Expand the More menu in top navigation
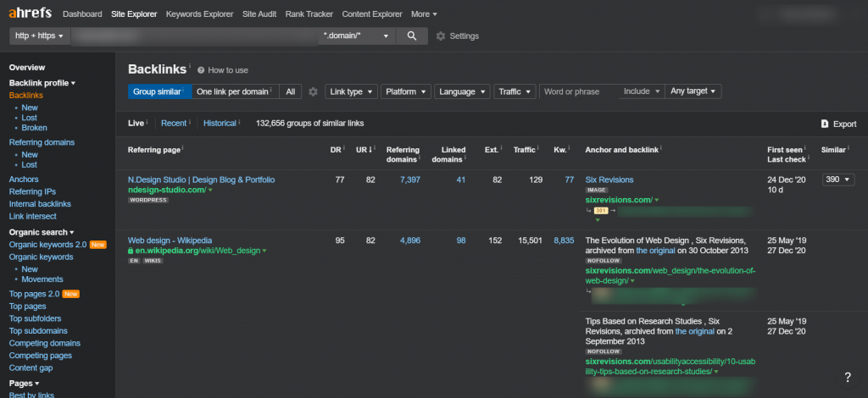The image size is (868, 398). 424,14
